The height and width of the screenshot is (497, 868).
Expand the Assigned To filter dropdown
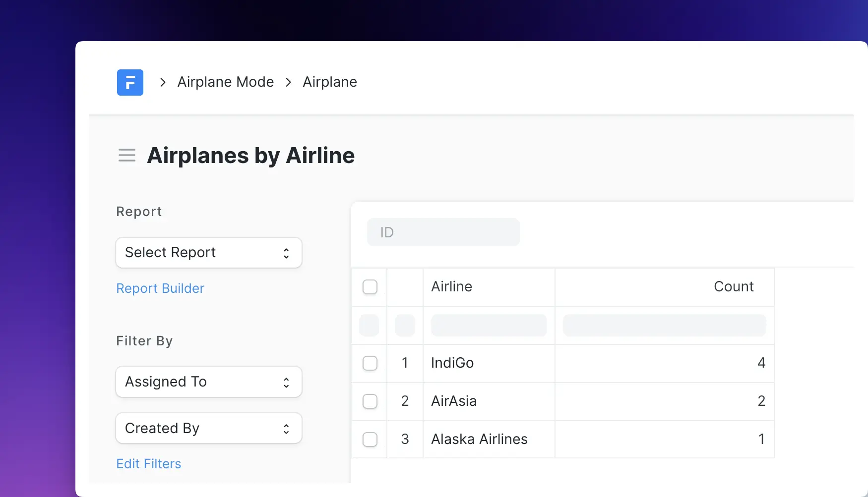(x=209, y=382)
